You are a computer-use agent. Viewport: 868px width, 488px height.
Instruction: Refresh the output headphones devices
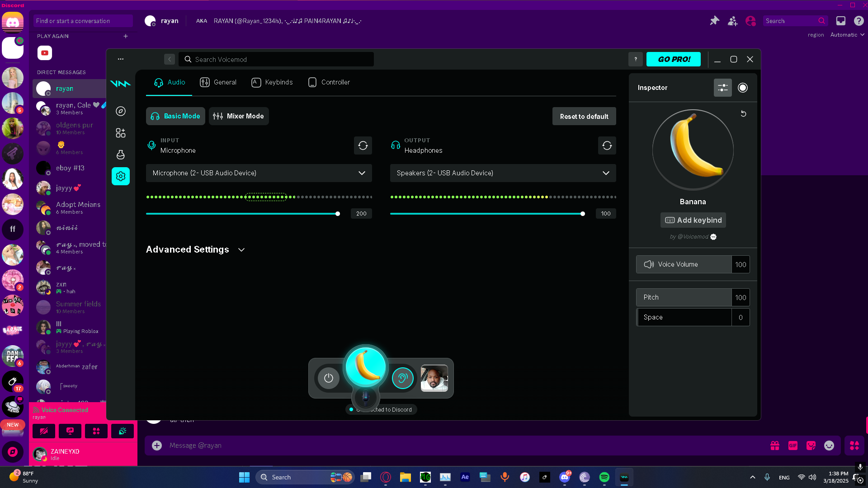point(607,145)
